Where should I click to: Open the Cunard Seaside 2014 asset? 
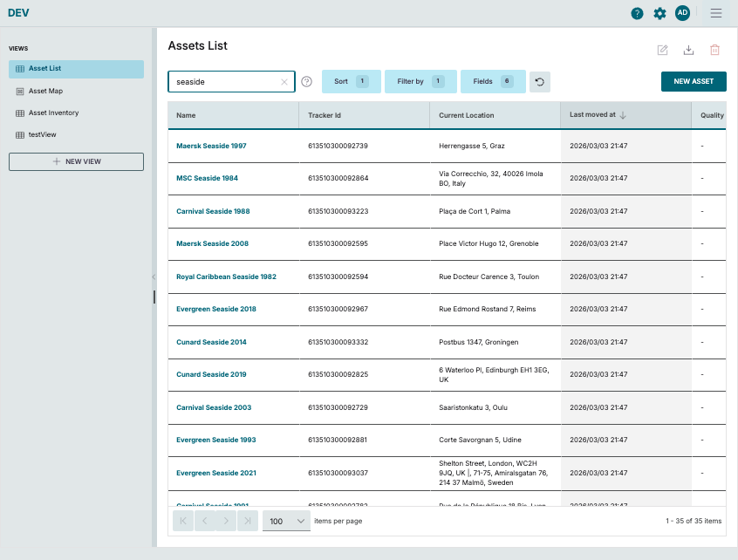tap(211, 342)
